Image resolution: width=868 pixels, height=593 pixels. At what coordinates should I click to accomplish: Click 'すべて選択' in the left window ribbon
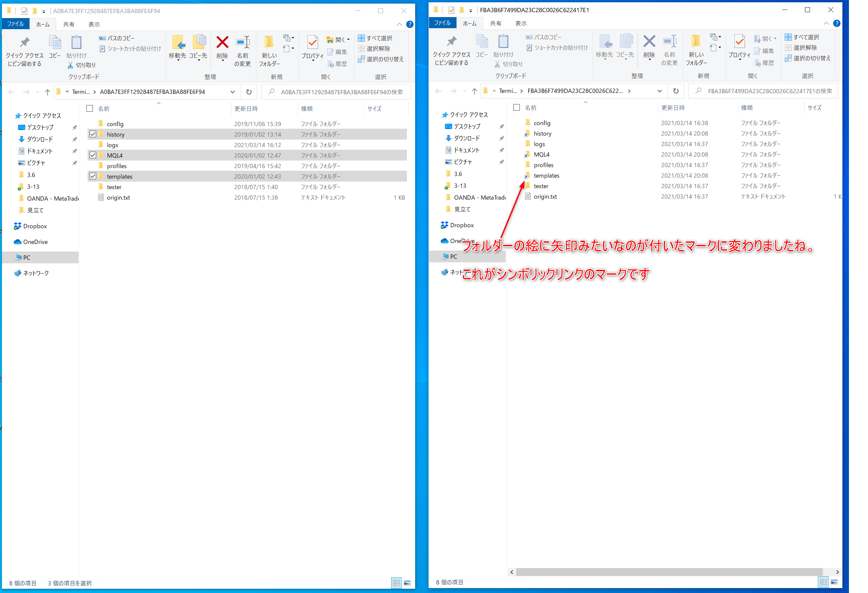point(375,38)
